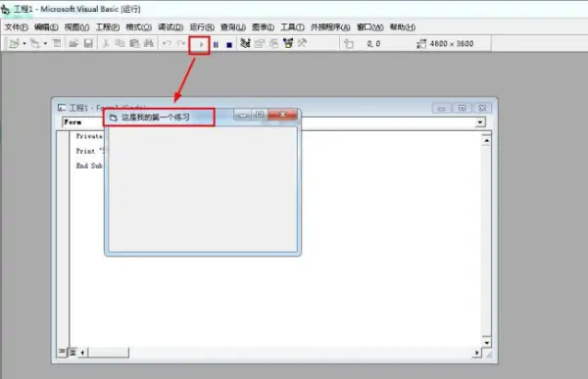Open the 帮助(H) menu

[x=403, y=27]
